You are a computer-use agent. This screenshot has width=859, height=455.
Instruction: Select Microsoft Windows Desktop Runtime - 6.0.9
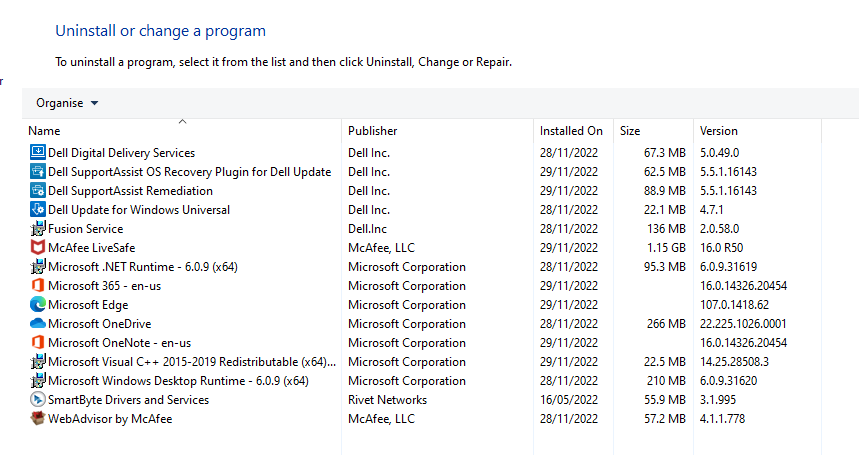click(179, 381)
